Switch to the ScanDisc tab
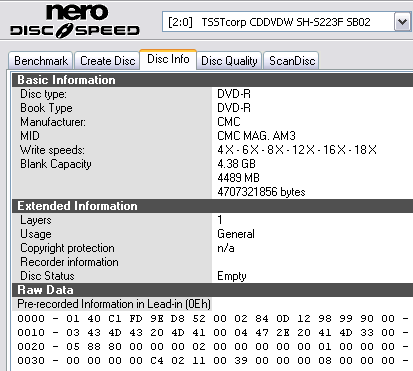 (292, 61)
